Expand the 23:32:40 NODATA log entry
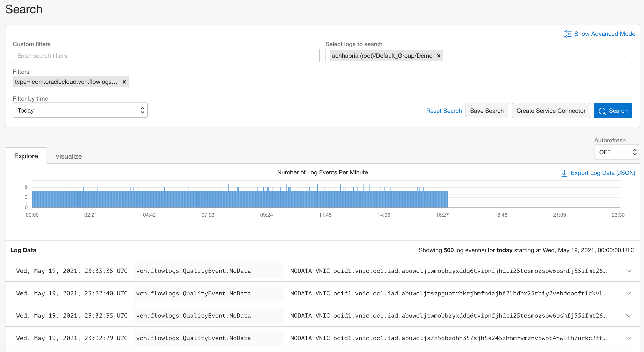The height and width of the screenshot is (352, 644). pos(628,293)
